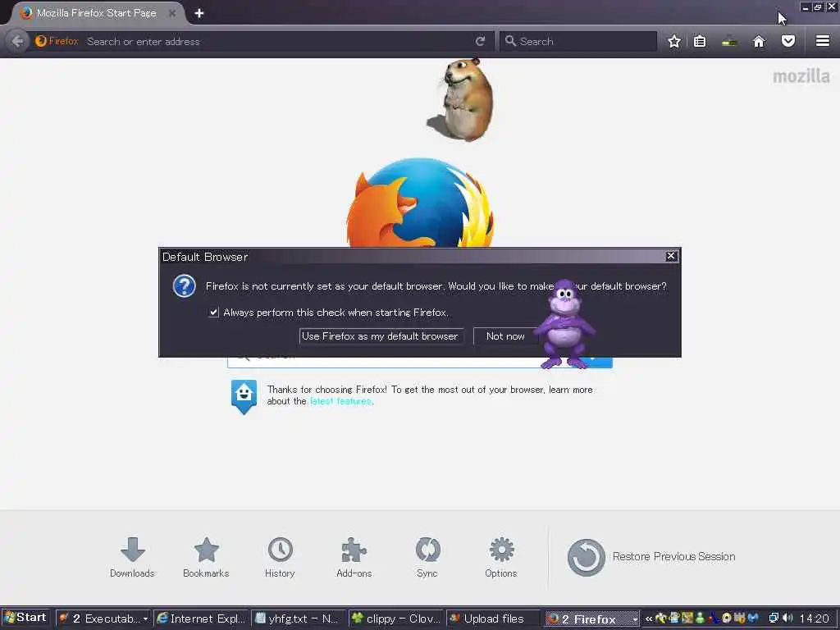
Task: Open History from the start page
Action: (x=281, y=557)
